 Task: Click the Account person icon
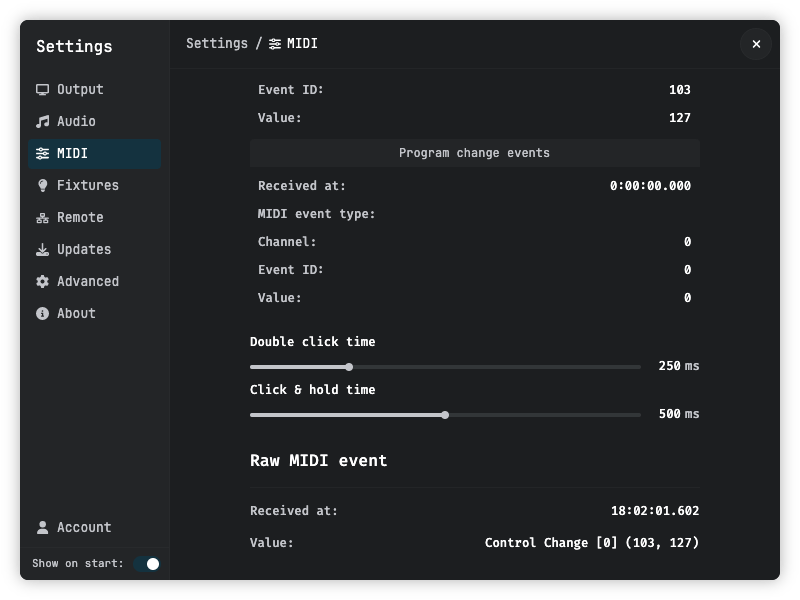coord(42,528)
